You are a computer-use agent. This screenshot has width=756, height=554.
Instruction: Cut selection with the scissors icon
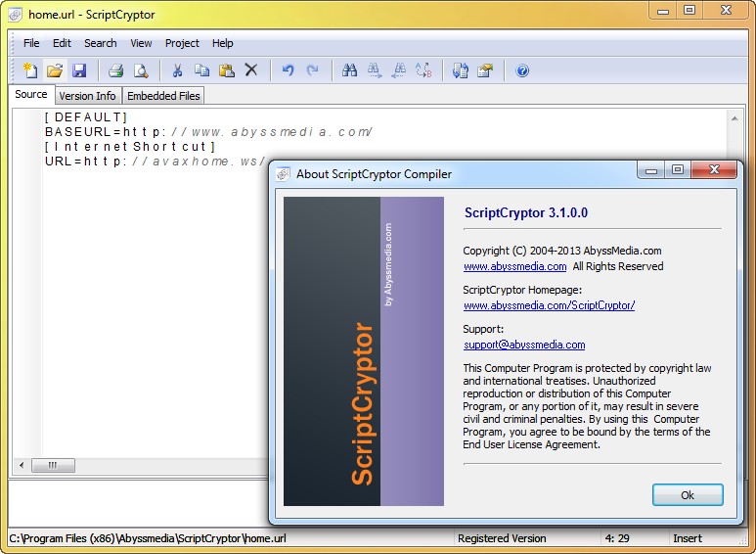click(177, 70)
